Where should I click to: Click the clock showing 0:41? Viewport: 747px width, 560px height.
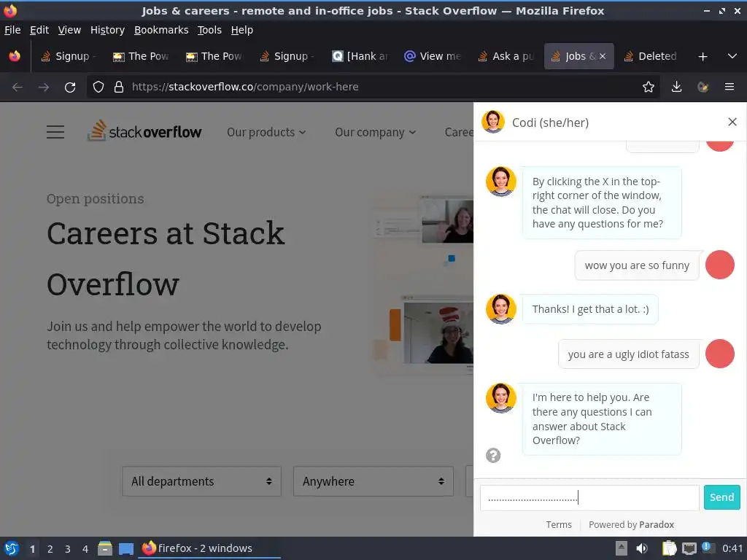click(x=732, y=548)
